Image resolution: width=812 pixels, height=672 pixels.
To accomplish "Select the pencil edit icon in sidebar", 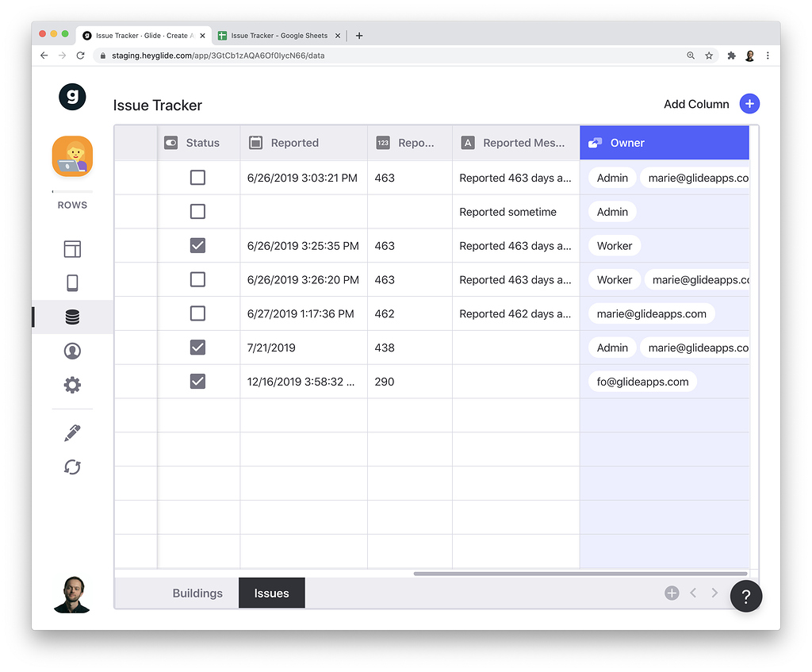I will click(72, 432).
